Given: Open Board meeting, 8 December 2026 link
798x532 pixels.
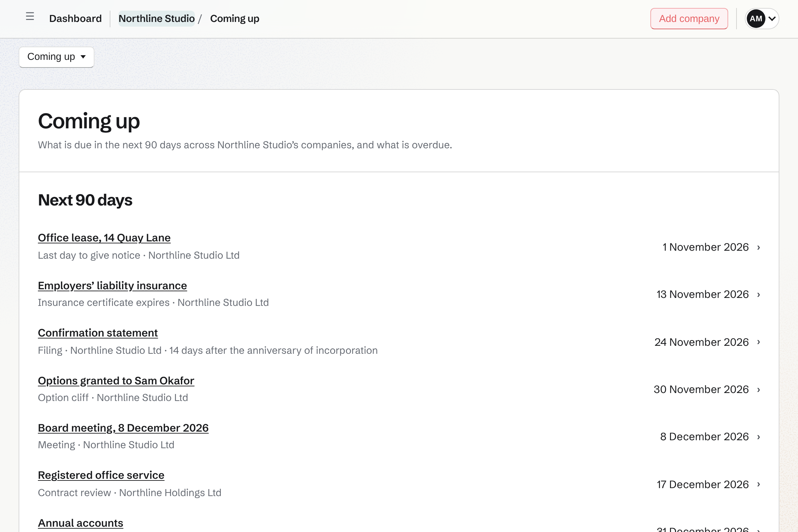Looking at the screenshot, I should click(x=123, y=428).
